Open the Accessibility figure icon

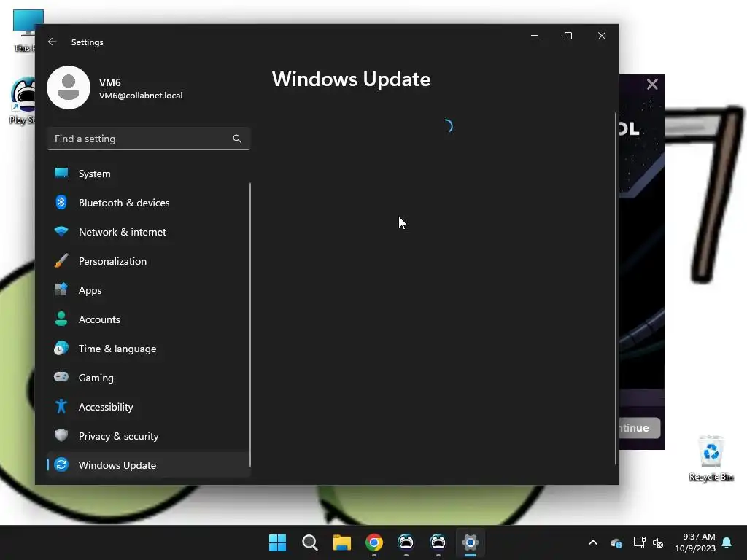click(61, 406)
